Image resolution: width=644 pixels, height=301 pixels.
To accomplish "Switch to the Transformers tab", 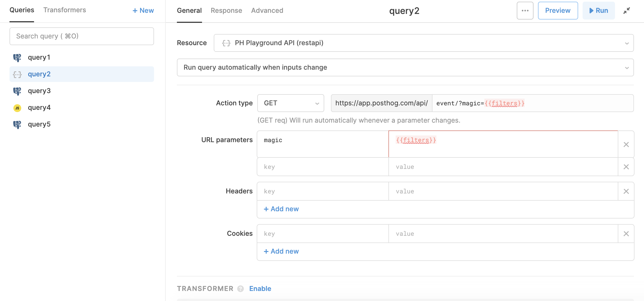I will pyautogui.click(x=65, y=10).
